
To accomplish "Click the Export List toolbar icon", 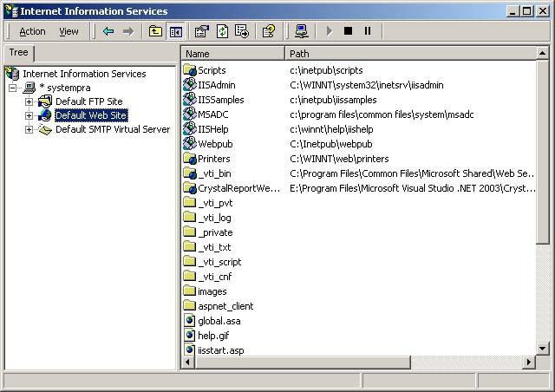I will 242,31.
